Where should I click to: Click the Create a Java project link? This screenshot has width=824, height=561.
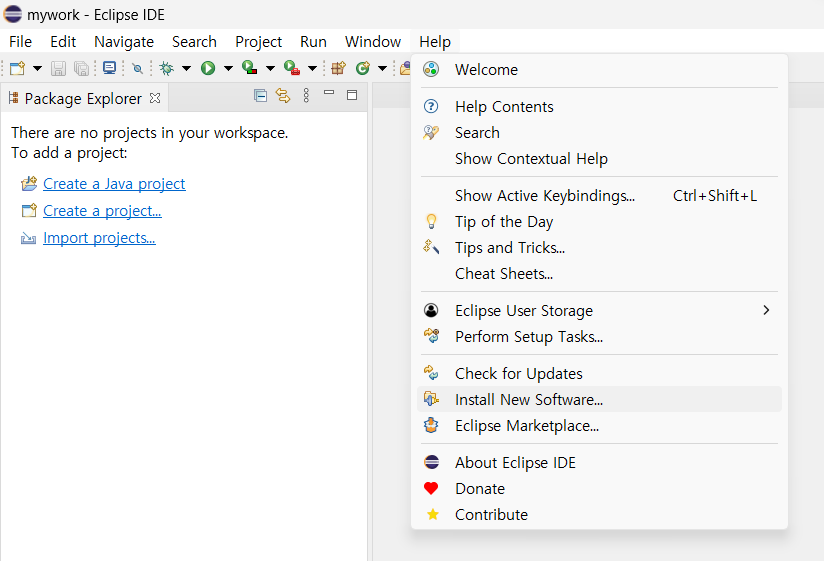coord(114,184)
